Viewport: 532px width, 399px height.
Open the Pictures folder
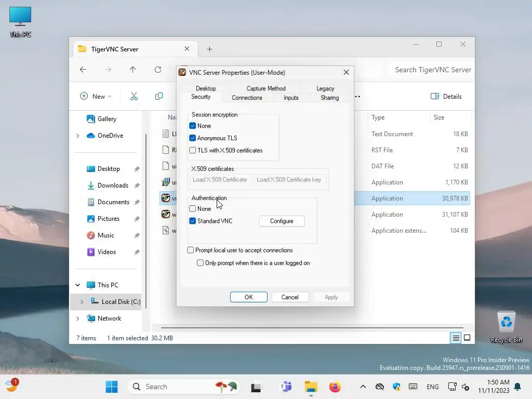click(108, 219)
